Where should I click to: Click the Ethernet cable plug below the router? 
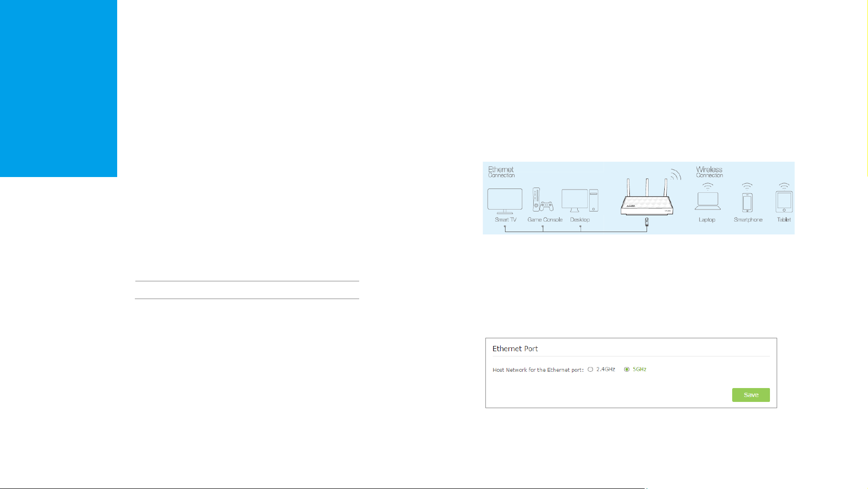[647, 222]
